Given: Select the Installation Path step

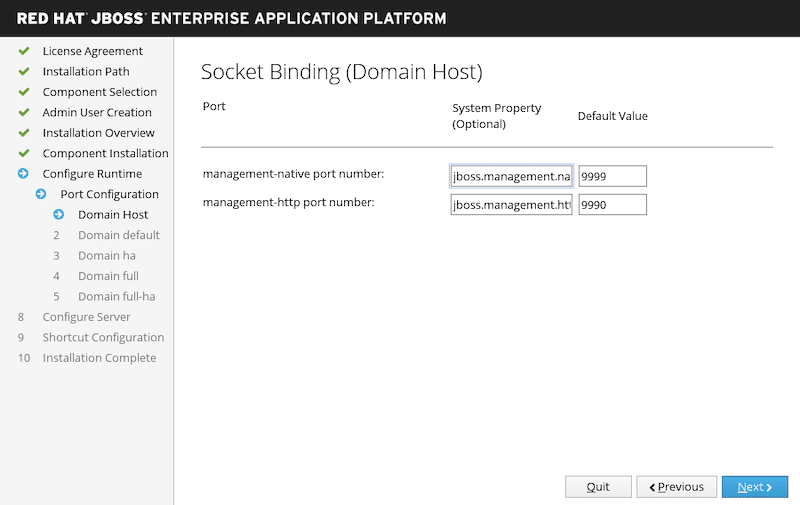Looking at the screenshot, I should click(x=86, y=71).
